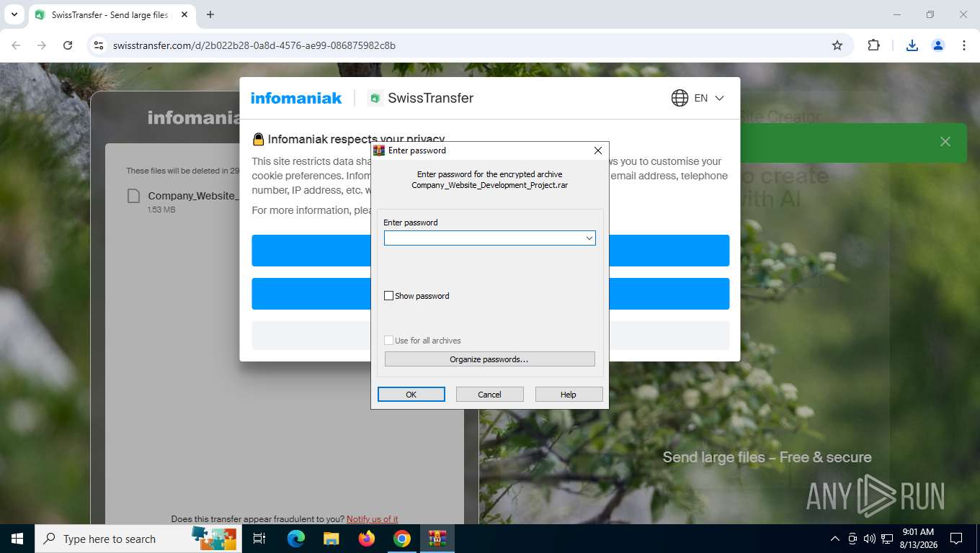
Task: Click the SwissTransfer logo
Action: click(420, 98)
